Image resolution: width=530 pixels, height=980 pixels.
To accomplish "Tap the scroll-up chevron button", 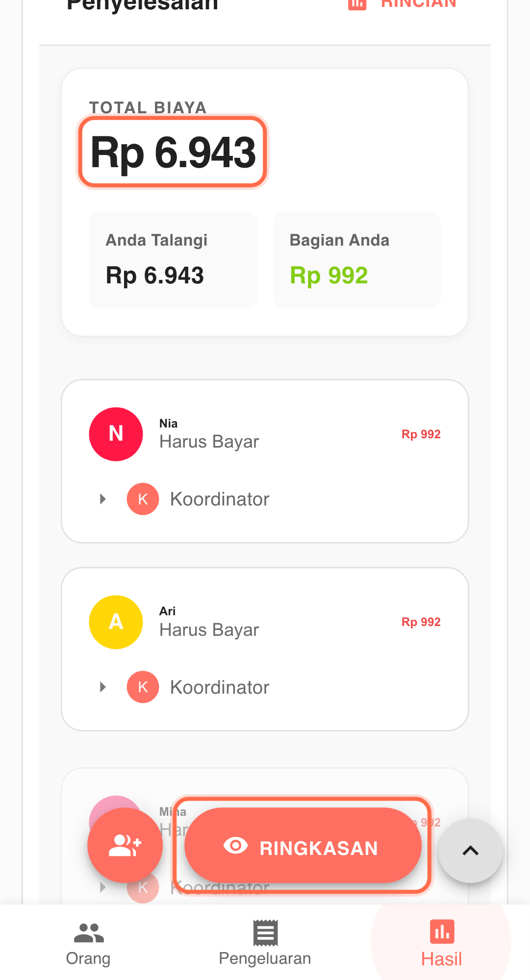I will click(x=470, y=851).
